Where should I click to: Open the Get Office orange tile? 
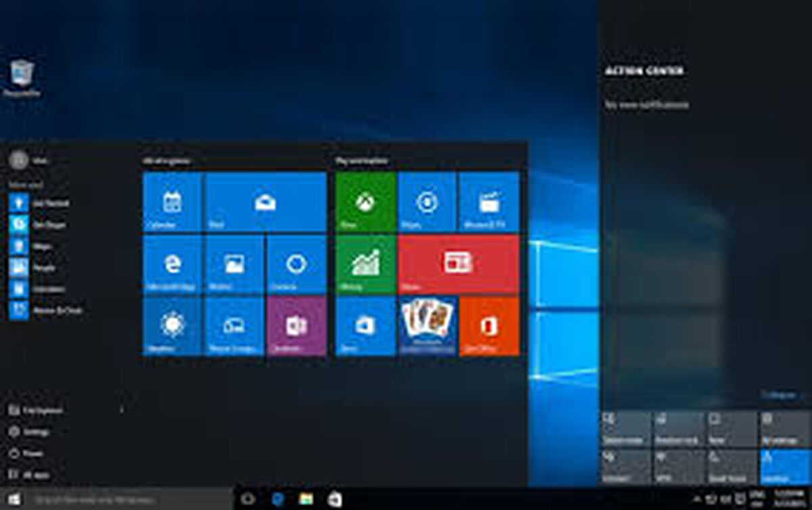point(489,326)
